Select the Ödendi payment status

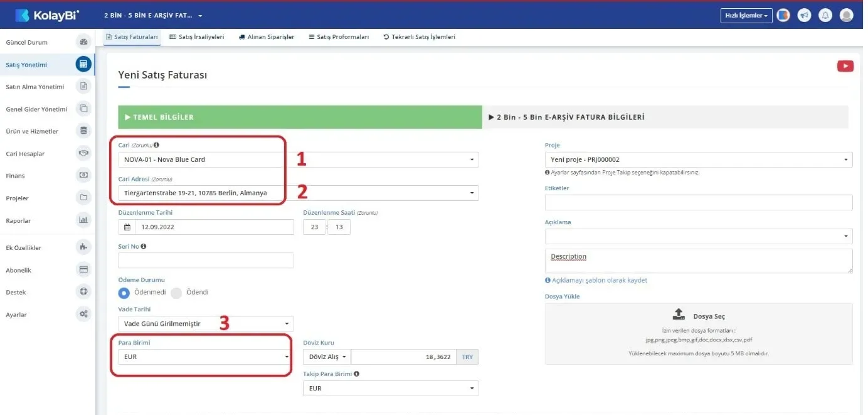coord(176,293)
